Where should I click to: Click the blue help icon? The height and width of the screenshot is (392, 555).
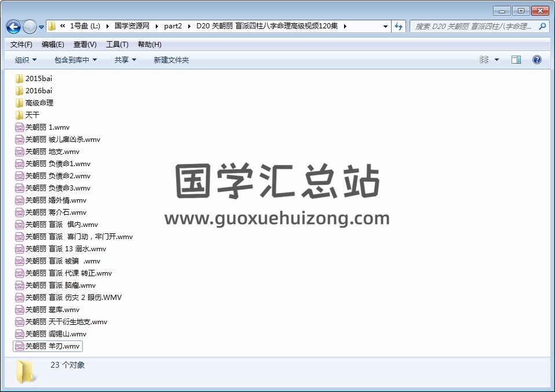(537, 60)
